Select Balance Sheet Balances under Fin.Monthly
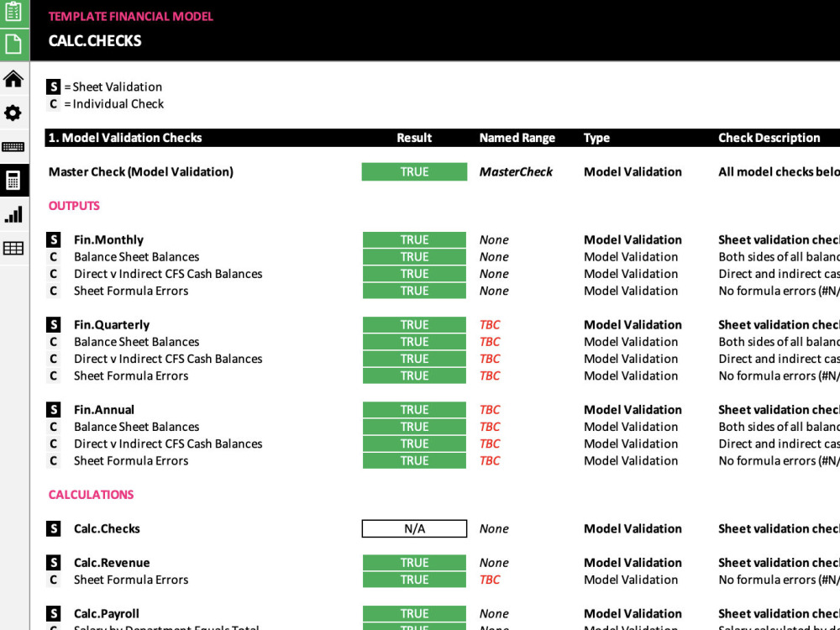The height and width of the screenshot is (630, 840). [137, 256]
